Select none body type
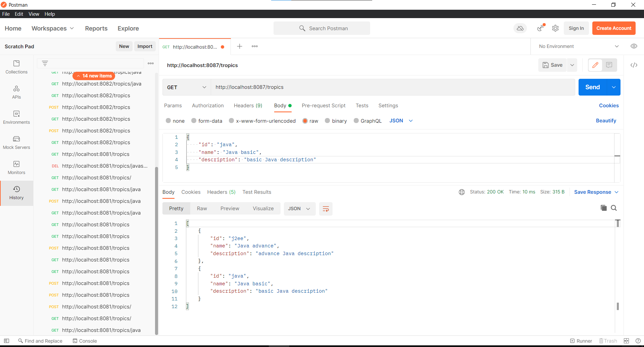Image resolution: width=644 pixels, height=347 pixels. click(x=168, y=121)
